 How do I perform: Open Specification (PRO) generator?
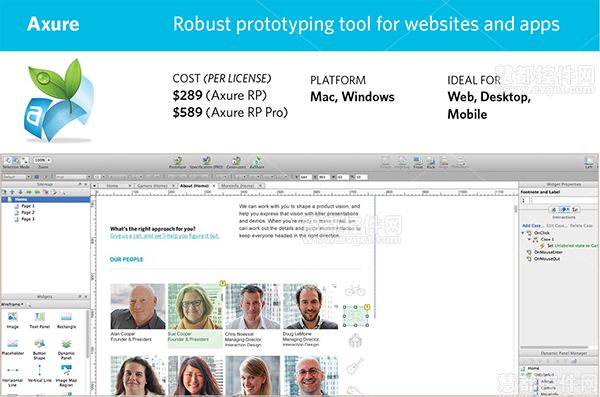[x=206, y=162]
